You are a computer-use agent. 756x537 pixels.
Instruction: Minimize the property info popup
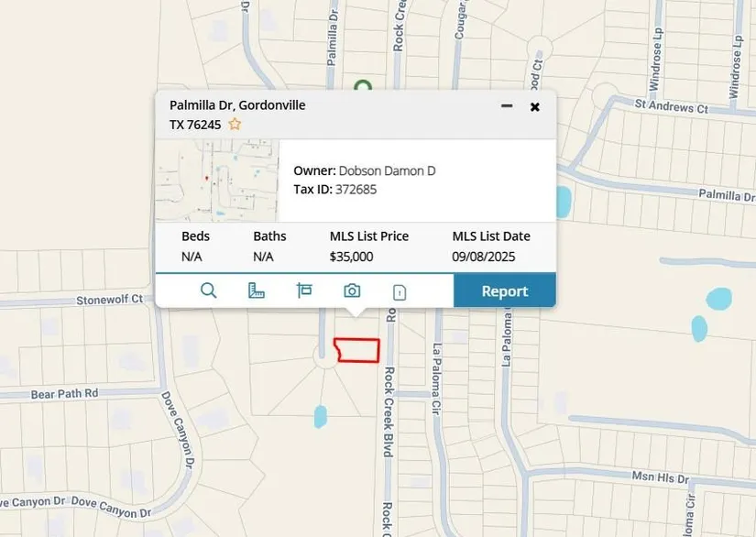(507, 106)
